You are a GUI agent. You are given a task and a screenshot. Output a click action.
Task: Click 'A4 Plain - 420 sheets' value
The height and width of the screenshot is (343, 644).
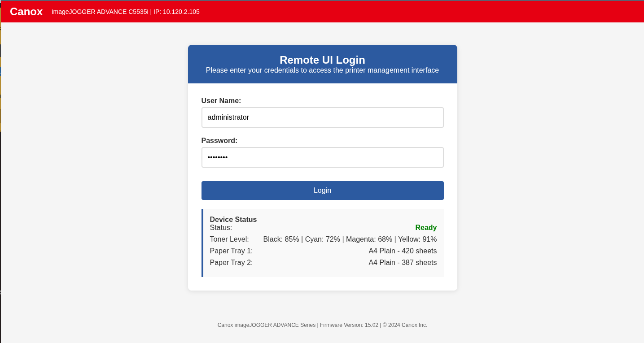403,251
